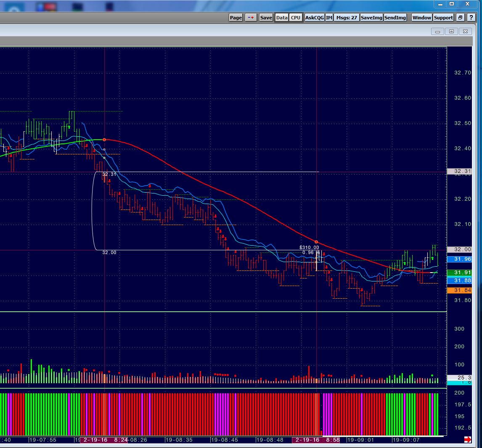Click the blue 31.96 price tag

459,259
